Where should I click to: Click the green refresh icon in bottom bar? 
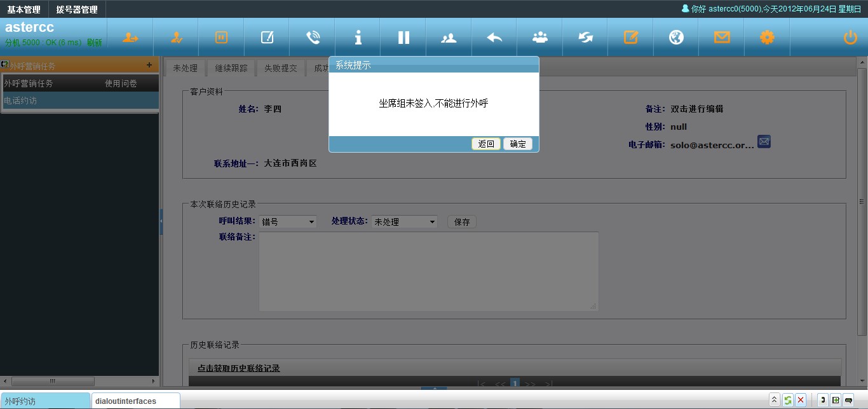click(x=787, y=400)
